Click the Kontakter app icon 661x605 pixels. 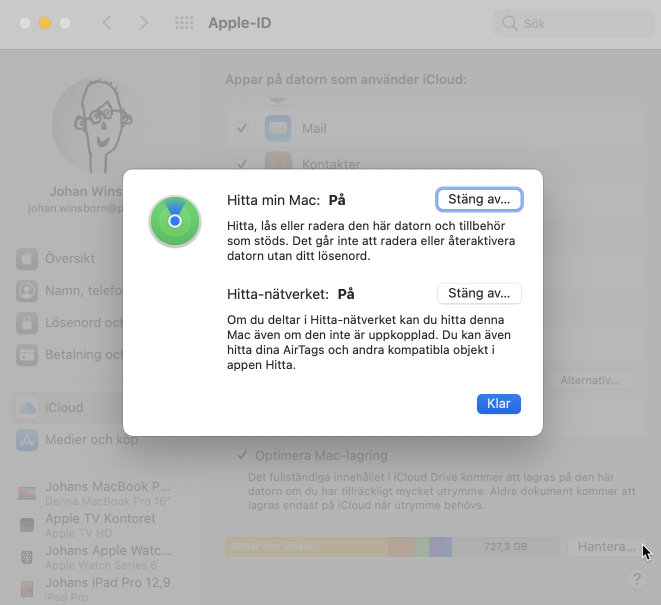[278, 161]
